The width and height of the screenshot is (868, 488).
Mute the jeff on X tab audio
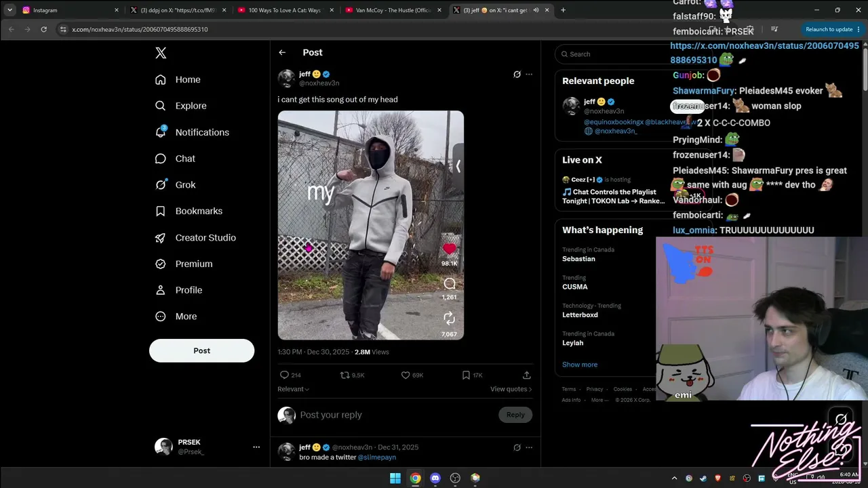coord(536,10)
